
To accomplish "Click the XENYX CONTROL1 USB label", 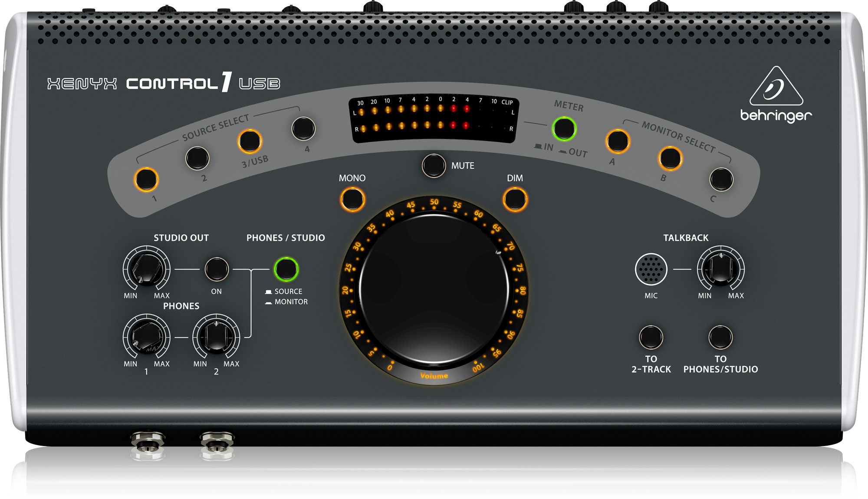I will click(164, 82).
